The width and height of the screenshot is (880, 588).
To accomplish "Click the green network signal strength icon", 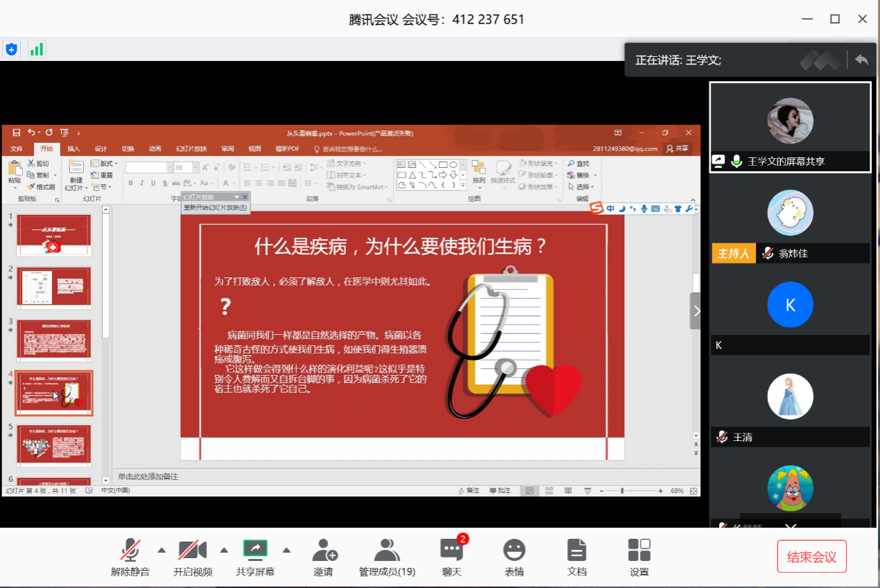I will click(36, 49).
